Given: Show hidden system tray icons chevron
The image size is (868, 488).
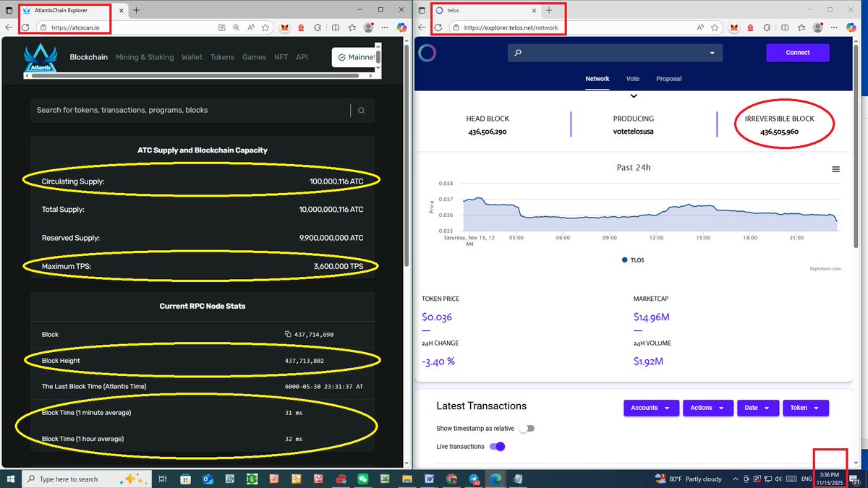Looking at the screenshot, I should pos(734,479).
